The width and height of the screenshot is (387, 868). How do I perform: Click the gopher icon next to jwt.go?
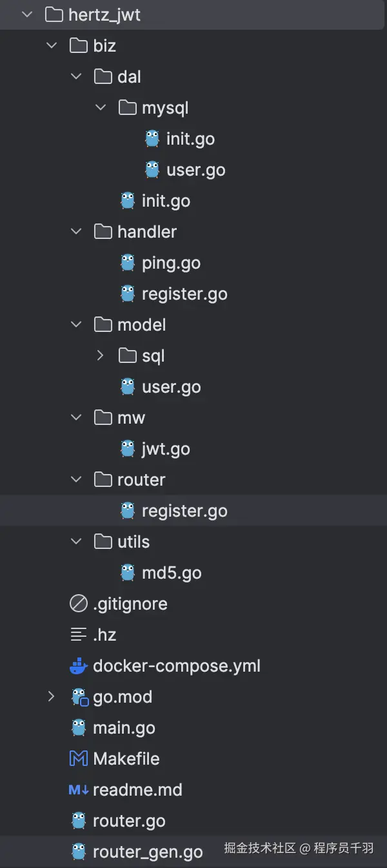pos(128,449)
